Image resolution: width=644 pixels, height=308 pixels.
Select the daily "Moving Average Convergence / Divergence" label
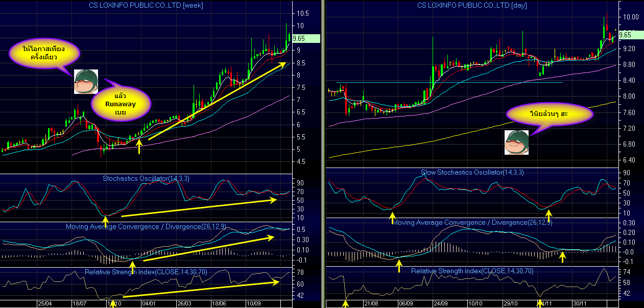(472, 223)
